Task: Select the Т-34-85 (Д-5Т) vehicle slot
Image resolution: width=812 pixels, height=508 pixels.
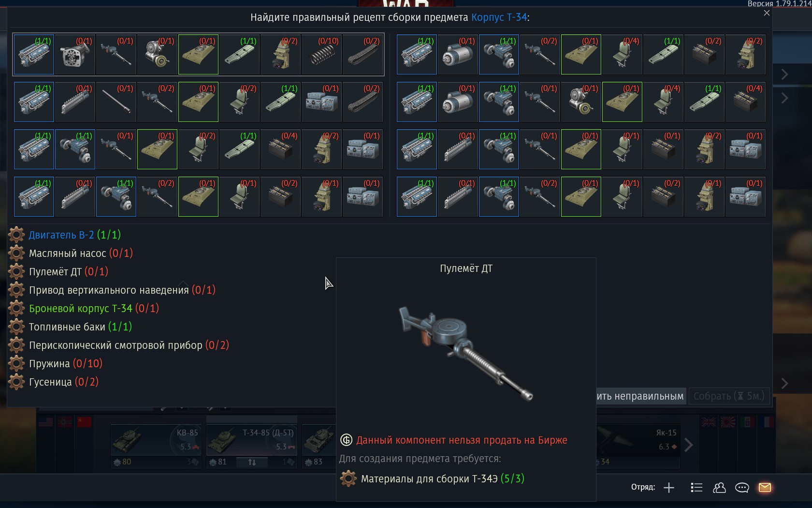Action: point(252,446)
